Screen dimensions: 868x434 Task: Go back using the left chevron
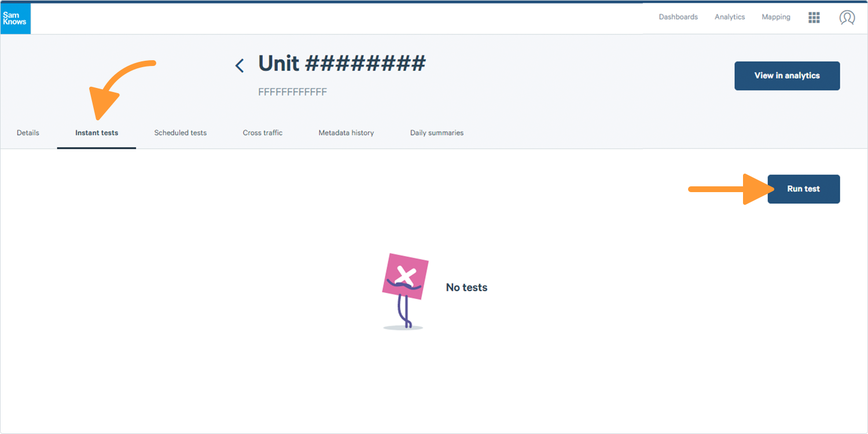tap(240, 65)
